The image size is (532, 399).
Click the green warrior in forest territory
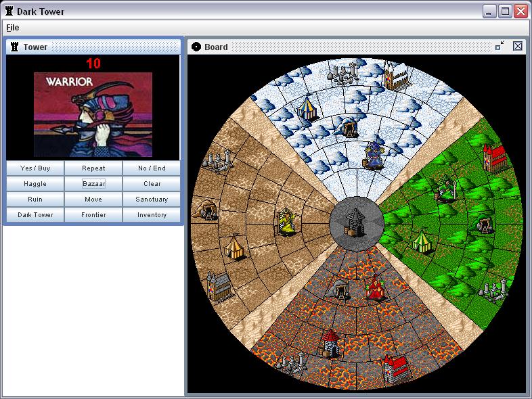(x=445, y=189)
